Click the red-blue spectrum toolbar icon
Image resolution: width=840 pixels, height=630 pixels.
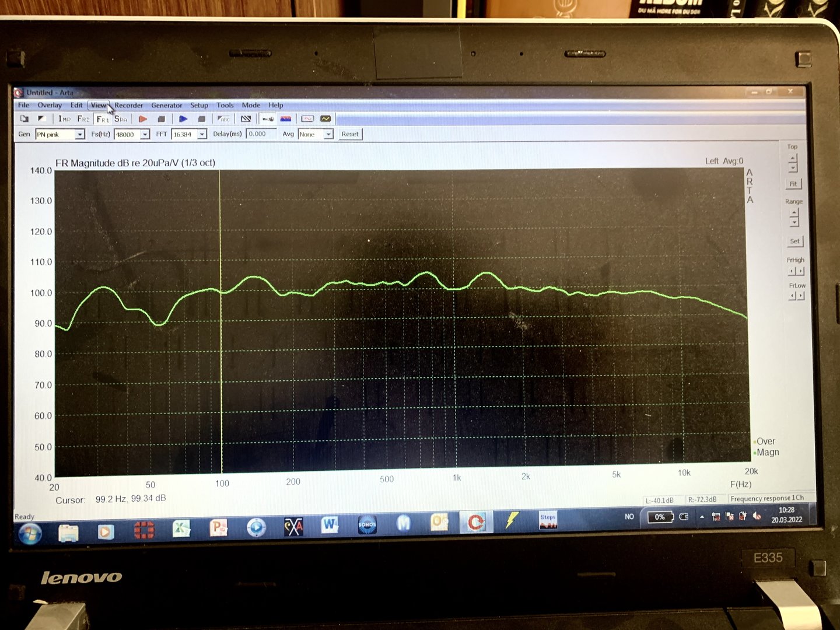tap(286, 119)
